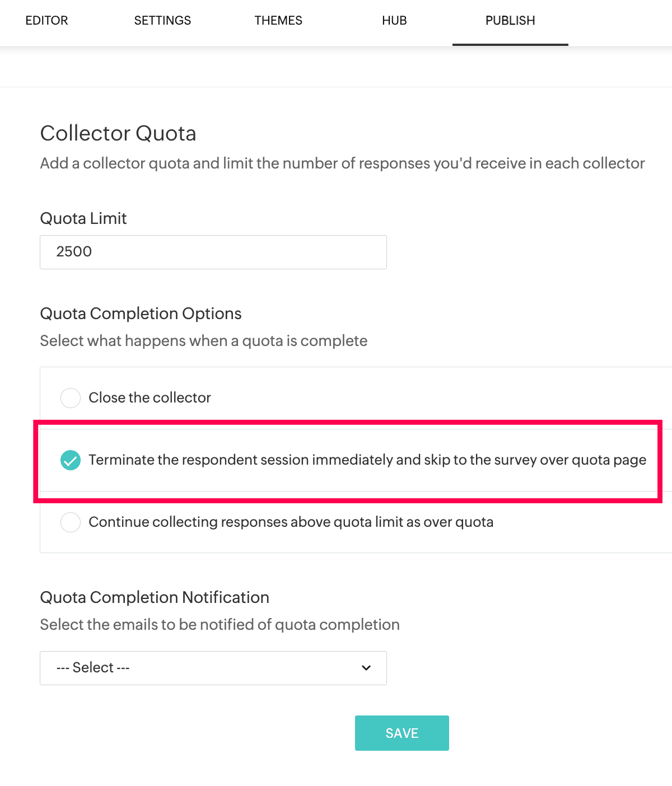Select the Close the collector radio button

click(71, 398)
